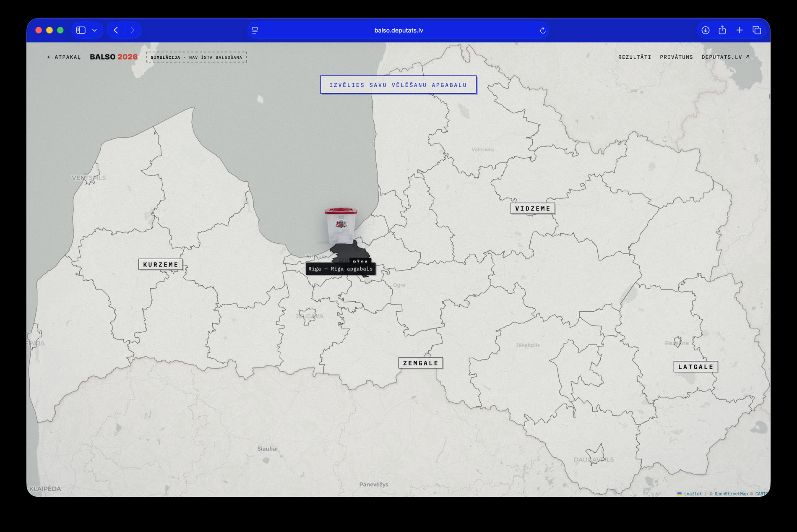Image resolution: width=797 pixels, height=532 pixels.
Task: Click the ballot box marker on Rīga
Action: coord(341,226)
